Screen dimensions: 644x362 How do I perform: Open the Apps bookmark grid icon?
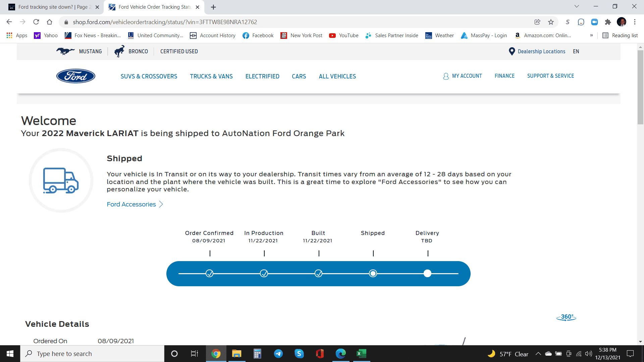pos(9,36)
